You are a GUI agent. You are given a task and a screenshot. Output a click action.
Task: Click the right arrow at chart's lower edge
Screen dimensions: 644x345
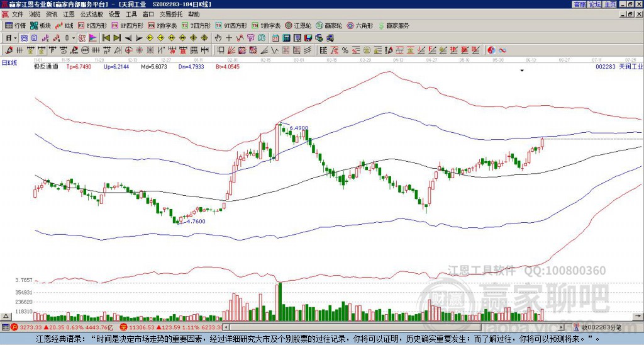click(x=639, y=316)
